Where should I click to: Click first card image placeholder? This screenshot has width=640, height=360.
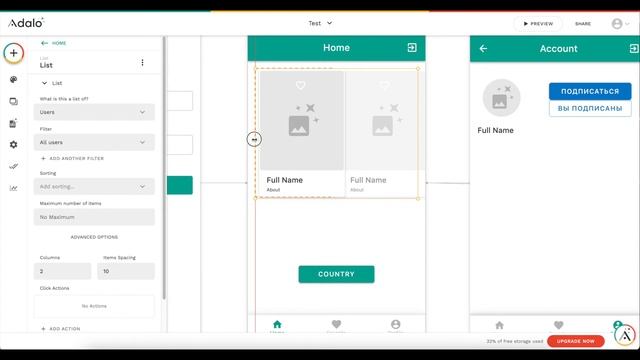coord(302,120)
